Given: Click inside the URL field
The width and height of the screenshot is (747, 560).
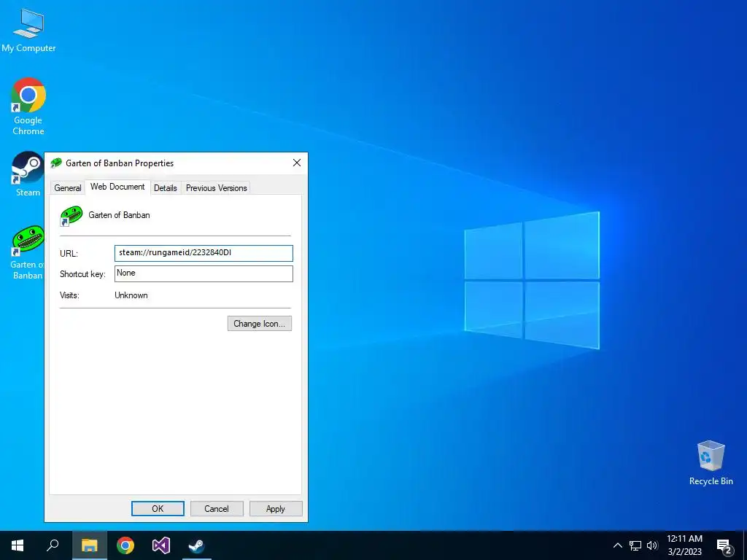Looking at the screenshot, I should pyautogui.click(x=204, y=253).
